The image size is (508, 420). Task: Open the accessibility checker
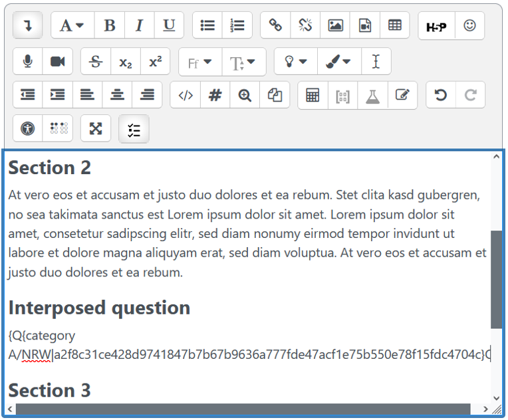[28, 129]
